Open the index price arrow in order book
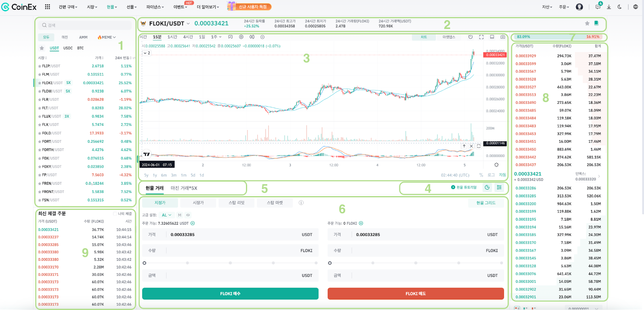 coord(599,176)
